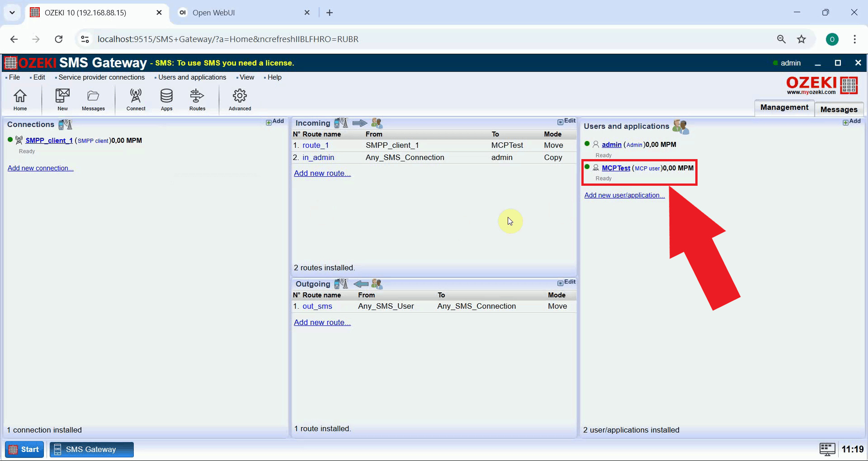868x461 pixels.
Task: Open the admin user link
Action: click(611, 145)
